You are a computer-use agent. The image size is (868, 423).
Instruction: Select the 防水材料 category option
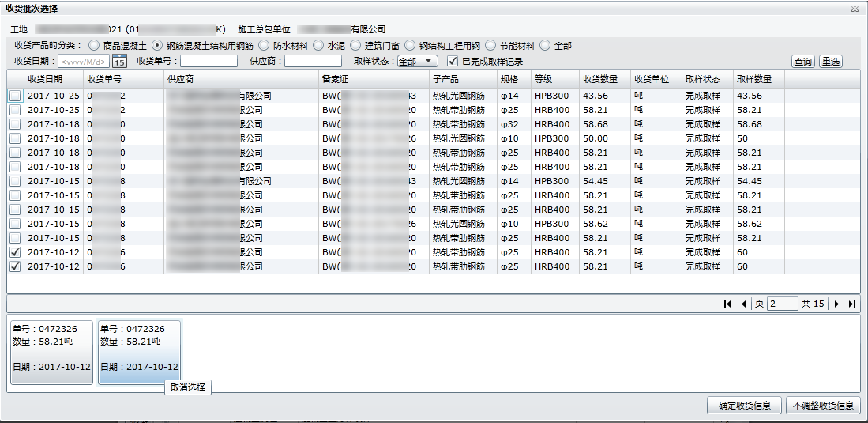pyautogui.click(x=265, y=46)
